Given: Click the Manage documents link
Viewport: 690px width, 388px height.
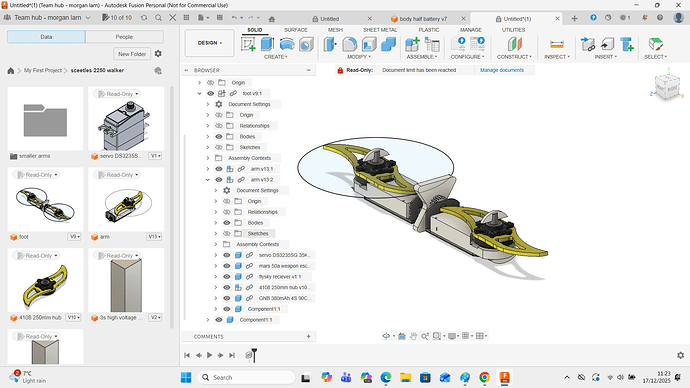Looking at the screenshot, I should 502,70.
